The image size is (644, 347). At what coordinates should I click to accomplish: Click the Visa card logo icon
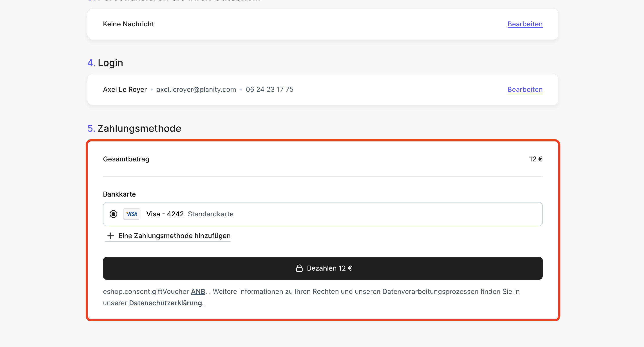[x=132, y=214]
